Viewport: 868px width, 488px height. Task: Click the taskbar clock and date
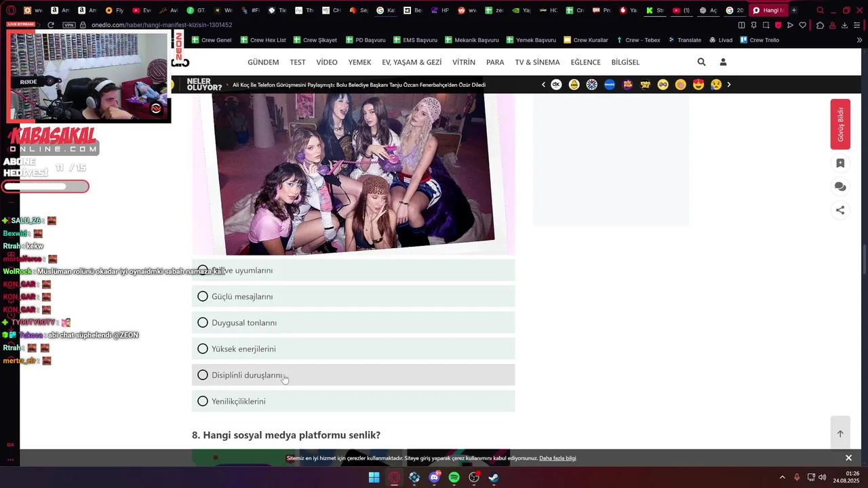pos(846,478)
